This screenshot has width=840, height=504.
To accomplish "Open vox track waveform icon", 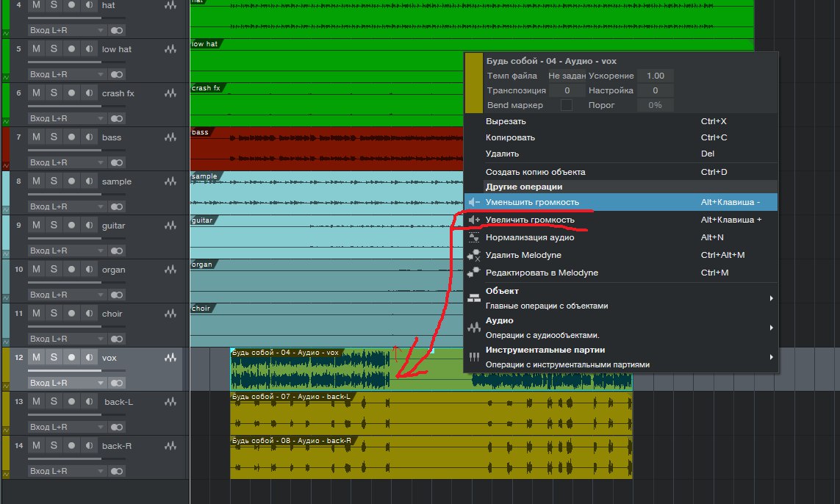I will (x=170, y=358).
